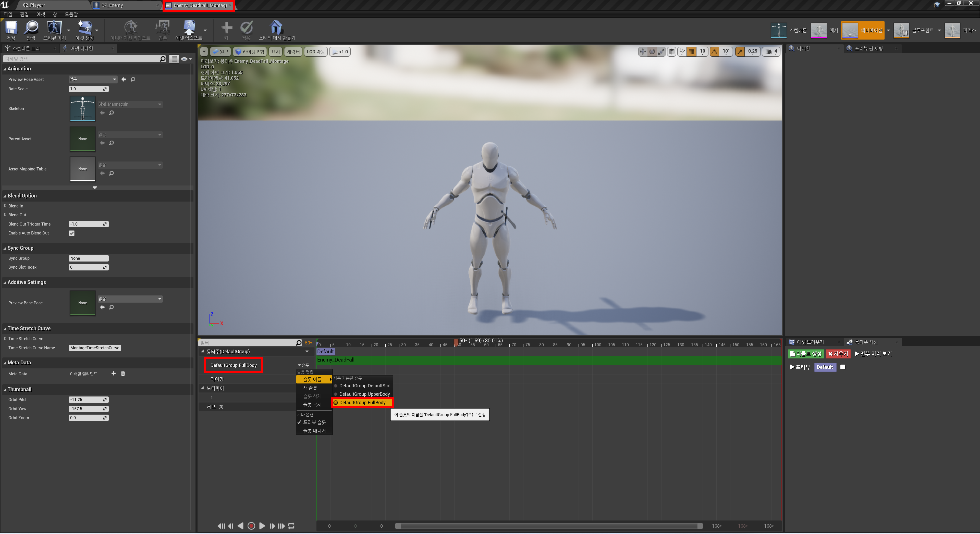
Task: Expand the Blend In property
Action: coord(5,206)
